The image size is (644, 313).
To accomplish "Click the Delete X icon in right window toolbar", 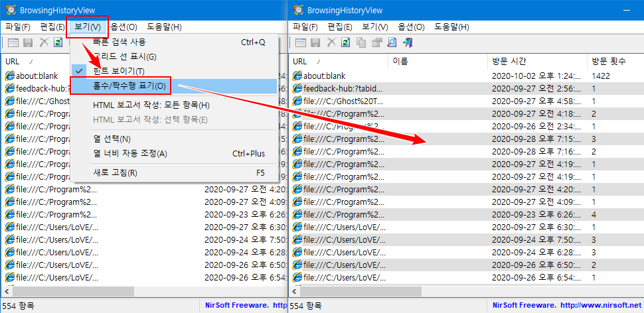I will (331, 42).
